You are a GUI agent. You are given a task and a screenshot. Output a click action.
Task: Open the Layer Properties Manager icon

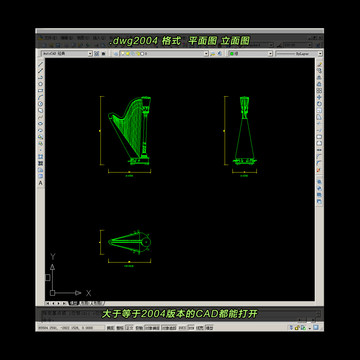116,53
